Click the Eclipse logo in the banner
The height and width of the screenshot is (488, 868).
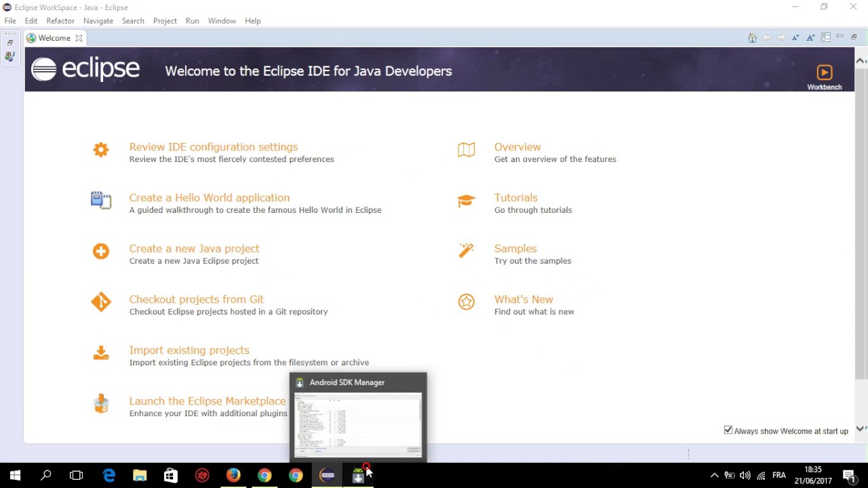click(85, 69)
